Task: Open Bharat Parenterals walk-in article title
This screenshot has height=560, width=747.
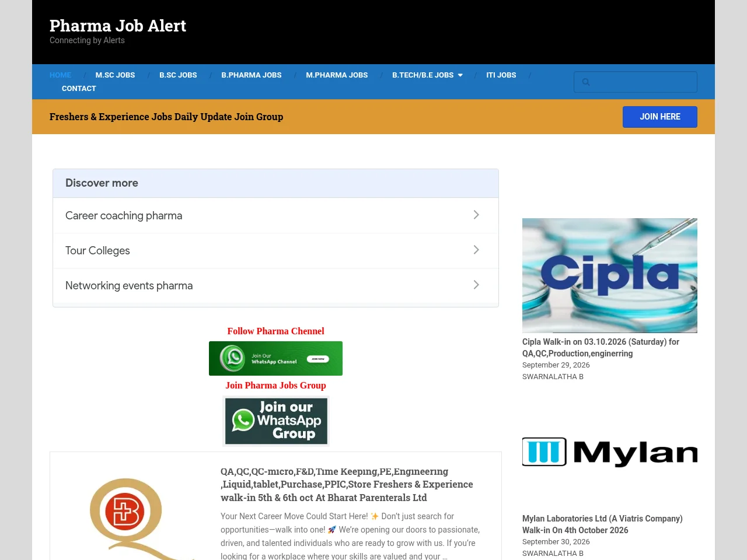Action: click(x=347, y=485)
